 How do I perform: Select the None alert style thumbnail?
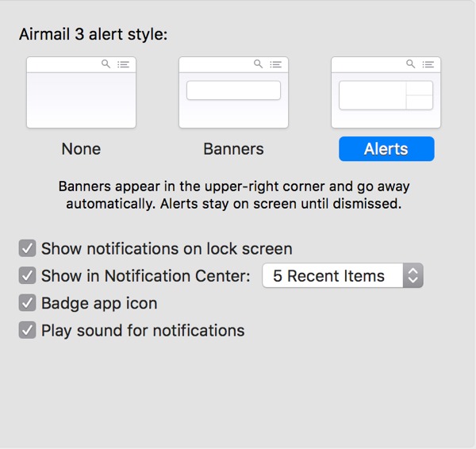[x=81, y=92]
